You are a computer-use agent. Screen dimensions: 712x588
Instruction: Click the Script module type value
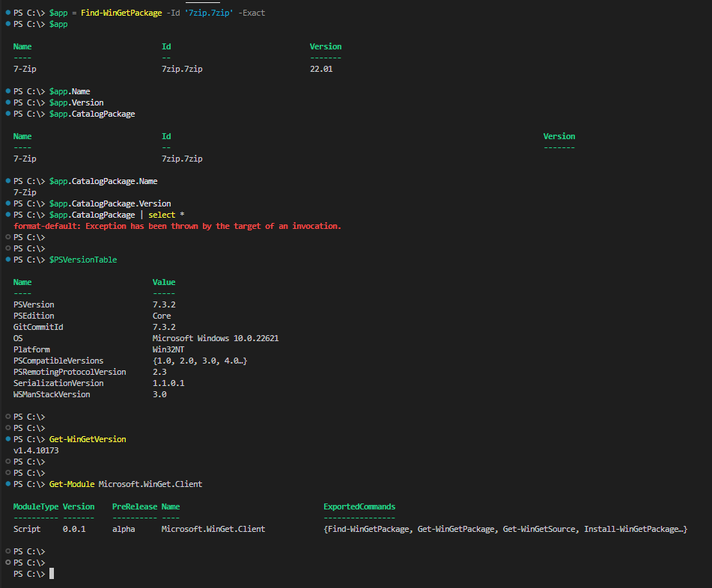pos(27,529)
